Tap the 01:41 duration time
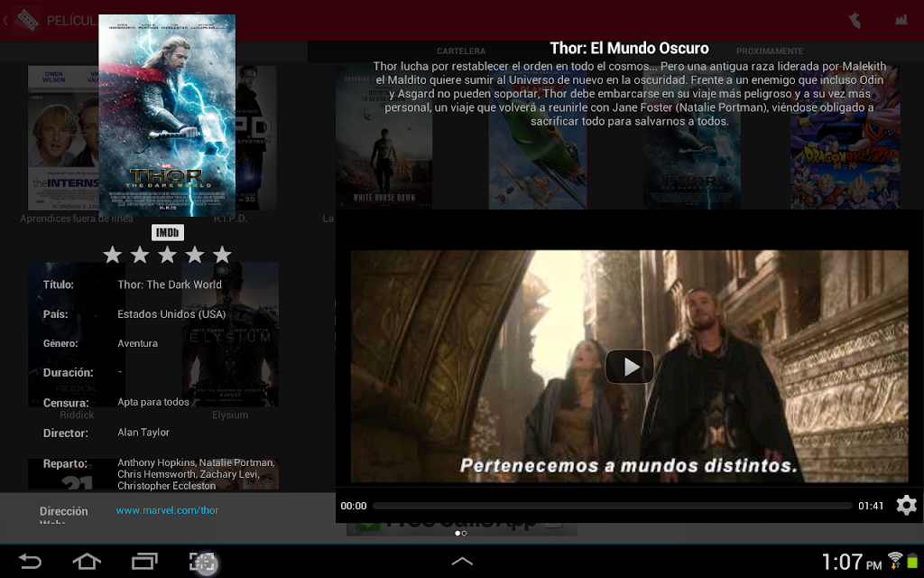924x578 pixels. tap(871, 506)
